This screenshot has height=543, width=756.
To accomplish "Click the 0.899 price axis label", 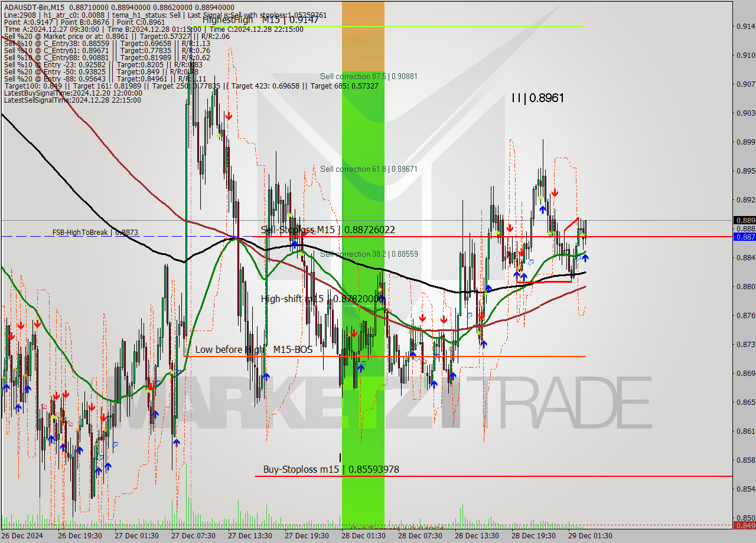I will 745,142.
